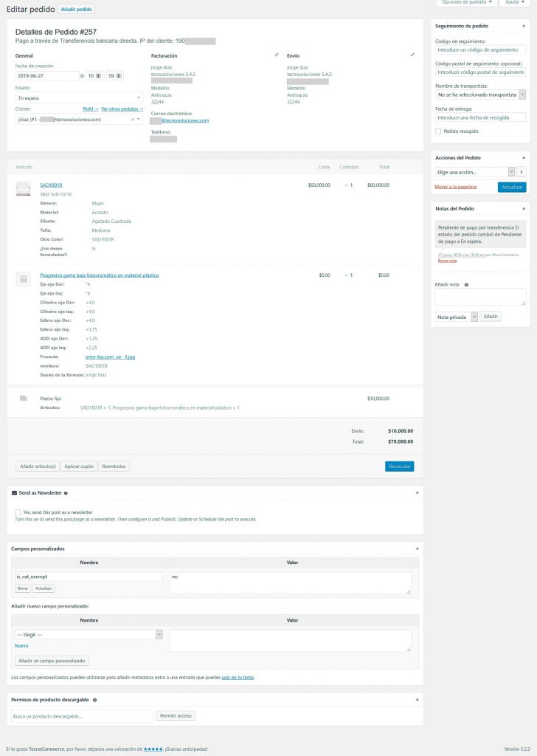537x756 pixels.
Task: Click the Precio fijo shipping icon
Action: point(24,399)
